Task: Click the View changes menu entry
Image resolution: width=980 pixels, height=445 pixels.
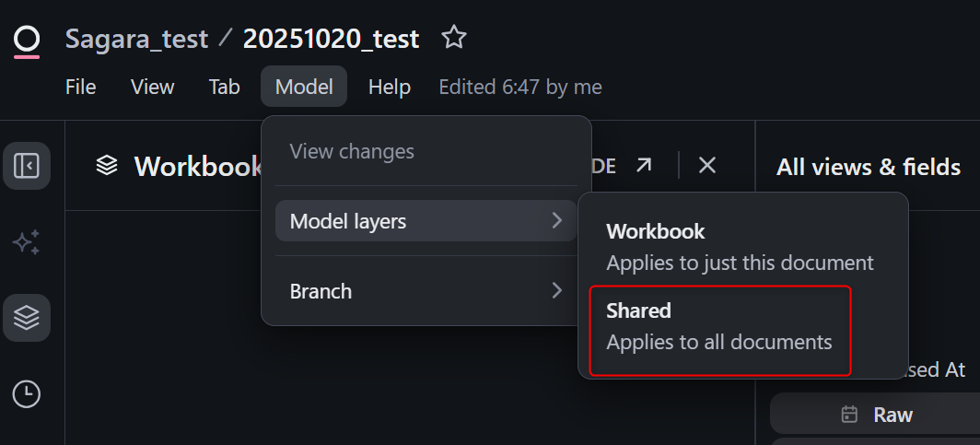Action: (x=352, y=151)
